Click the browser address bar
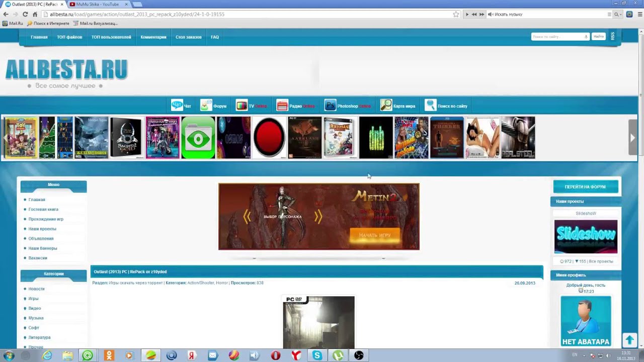Image resolution: width=644 pixels, height=362 pixels. tap(247, 14)
